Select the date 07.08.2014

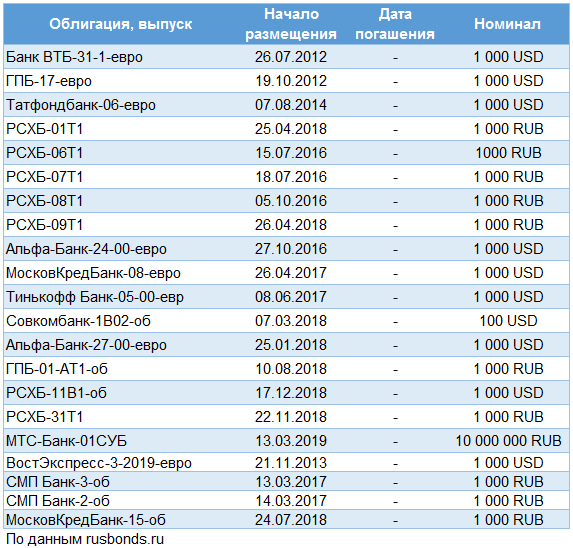pyautogui.click(x=291, y=105)
